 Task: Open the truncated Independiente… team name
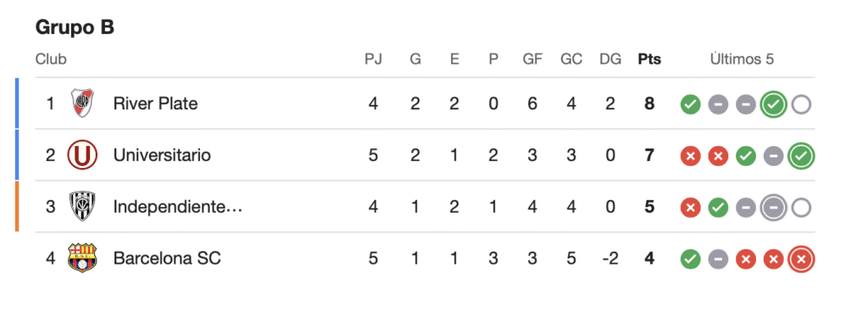[178, 207]
